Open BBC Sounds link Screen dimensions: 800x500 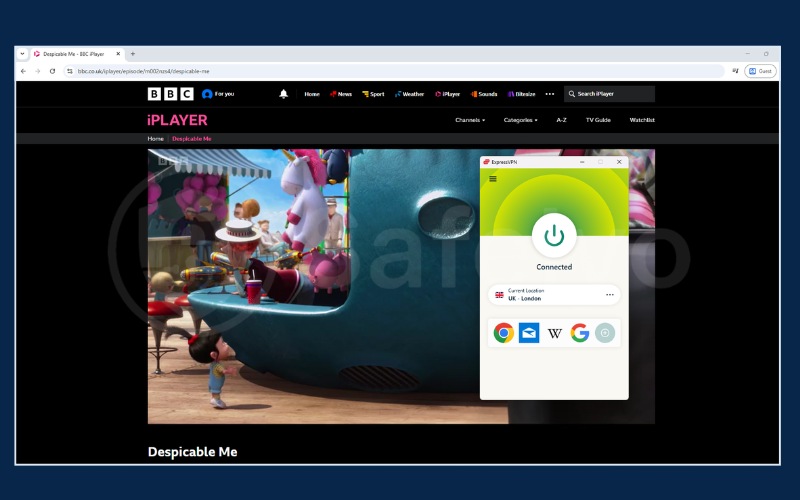coord(484,94)
